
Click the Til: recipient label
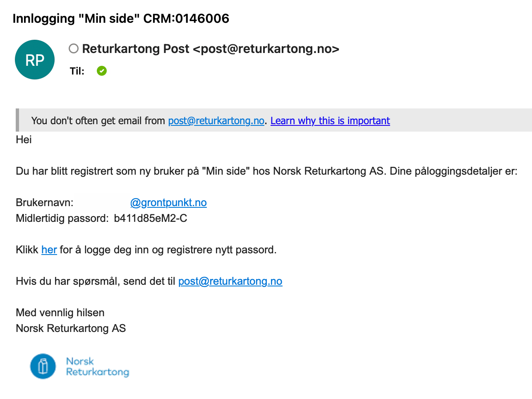point(77,71)
